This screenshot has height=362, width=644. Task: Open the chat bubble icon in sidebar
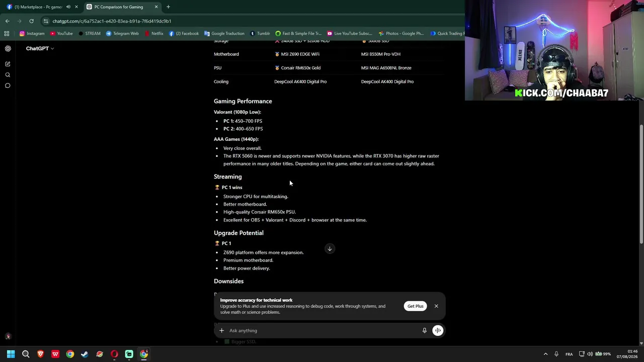[x=8, y=85]
